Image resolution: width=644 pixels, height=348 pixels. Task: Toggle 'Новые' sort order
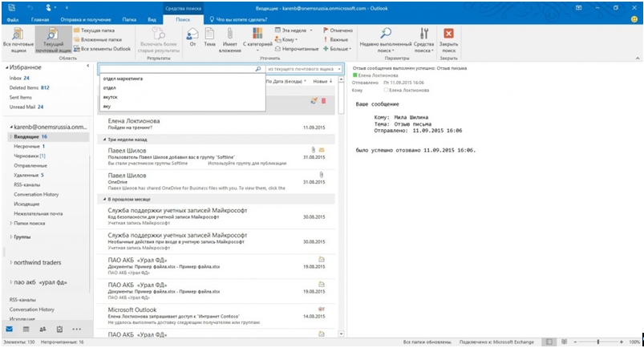click(x=323, y=81)
